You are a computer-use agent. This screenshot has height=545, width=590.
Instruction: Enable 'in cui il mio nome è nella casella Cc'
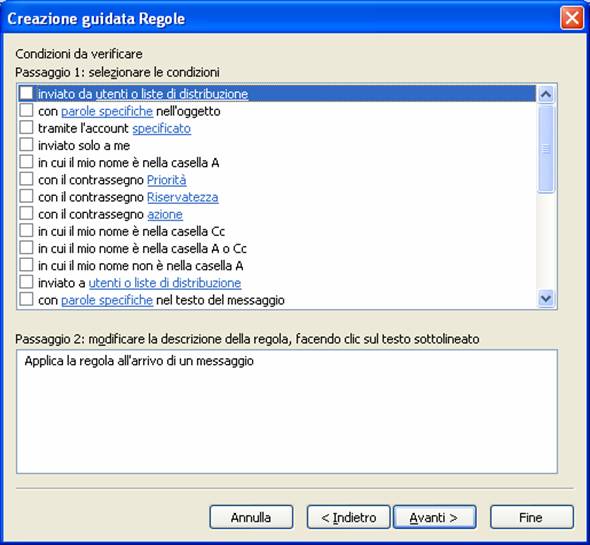tap(26, 230)
